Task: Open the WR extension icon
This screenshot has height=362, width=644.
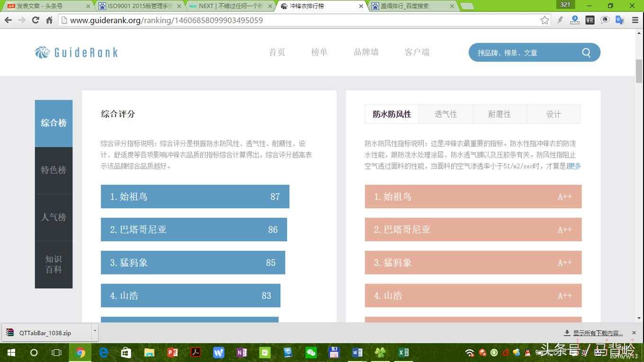Action: [590, 20]
